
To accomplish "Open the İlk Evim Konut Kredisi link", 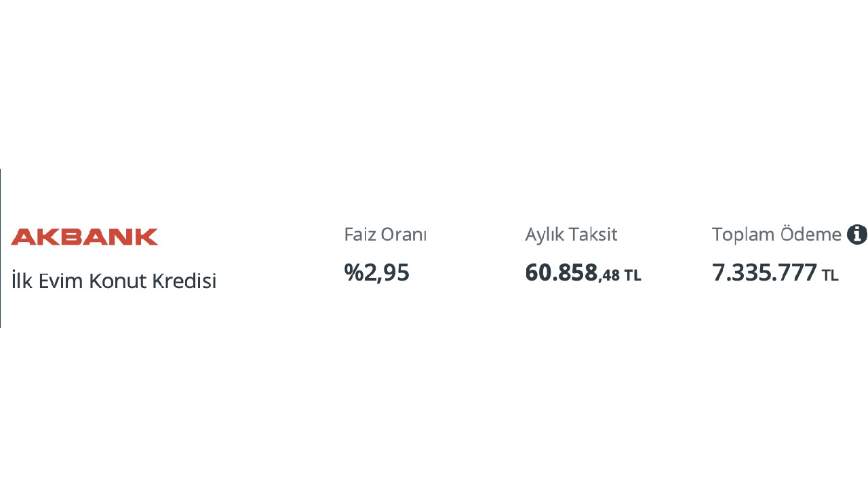I will [x=114, y=281].
